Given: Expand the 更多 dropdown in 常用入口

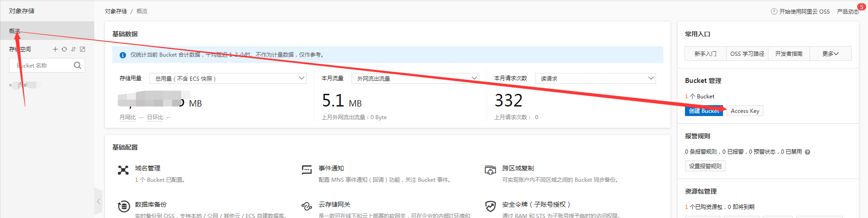Looking at the screenshot, I should [x=830, y=53].
